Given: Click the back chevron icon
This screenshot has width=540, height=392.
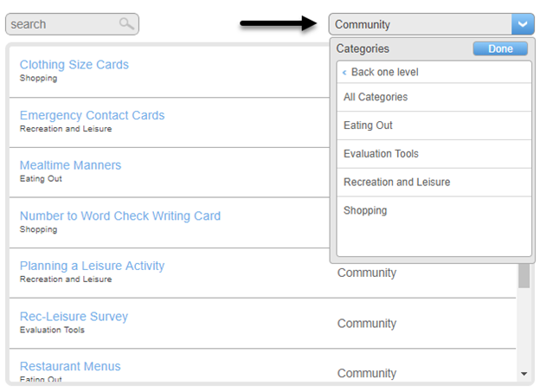Looking at the screenshot, I should coord(344,73).
